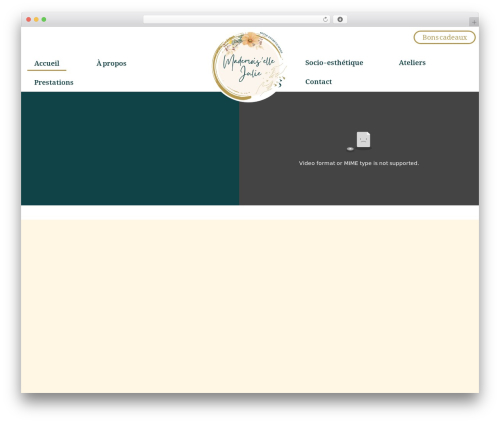Click the Mademois'elle Jolie logo
500x423 pixels.
[249, 67]
